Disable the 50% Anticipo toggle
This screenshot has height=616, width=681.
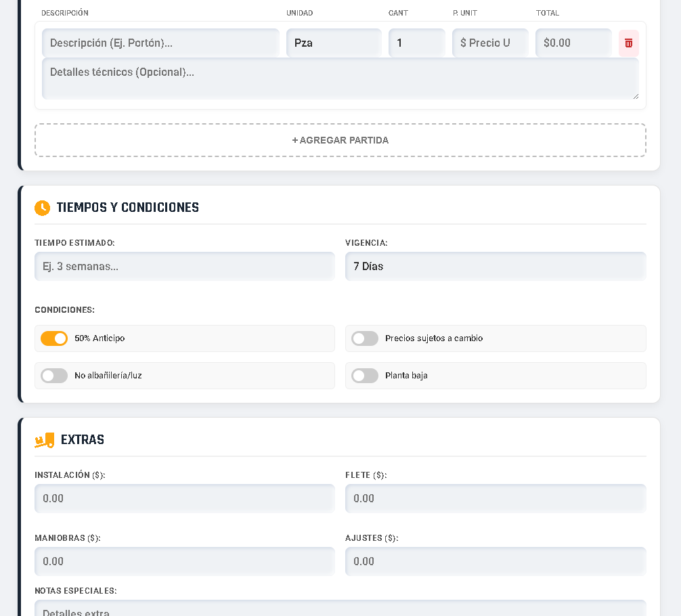(x=54, y=338)
